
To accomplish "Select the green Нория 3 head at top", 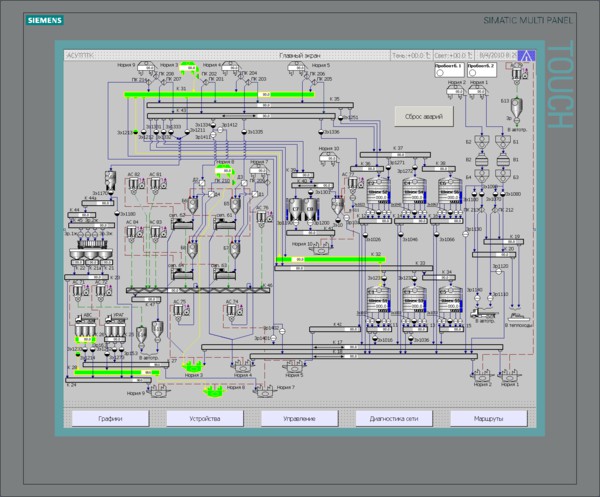I will coord(188,68).
